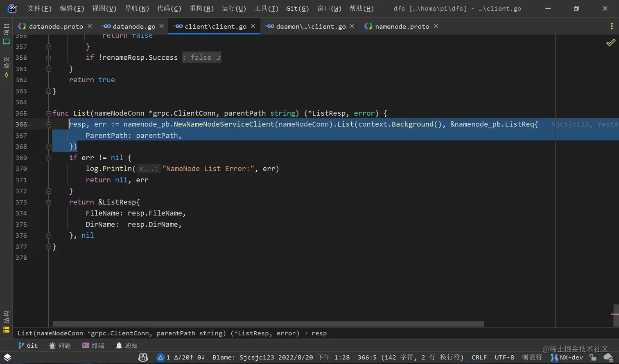Switch to the datanode.go tab

pyautogui.click(x=134, y=26)
